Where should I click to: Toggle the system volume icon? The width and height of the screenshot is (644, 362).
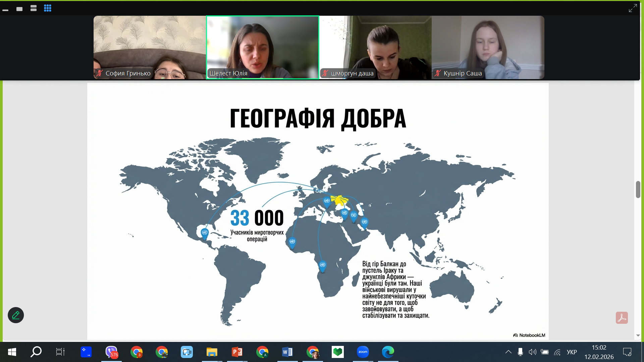click(532, 352)
